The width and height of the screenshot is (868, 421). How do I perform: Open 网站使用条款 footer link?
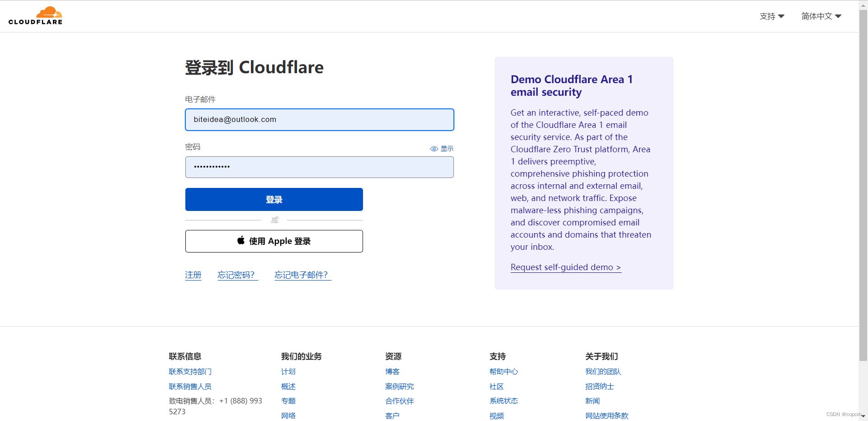607,416
